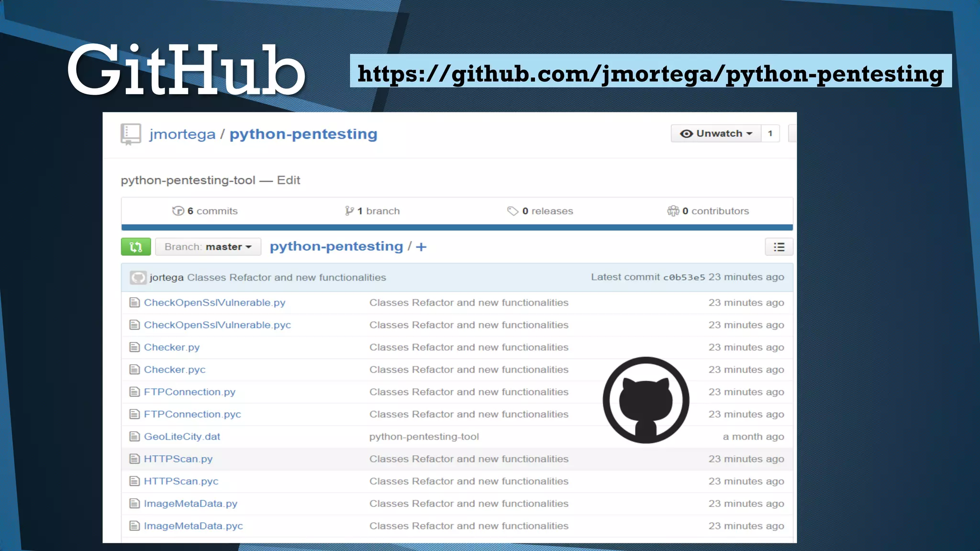Click file icon for FTPConnection.pyc

click(134, 414)
